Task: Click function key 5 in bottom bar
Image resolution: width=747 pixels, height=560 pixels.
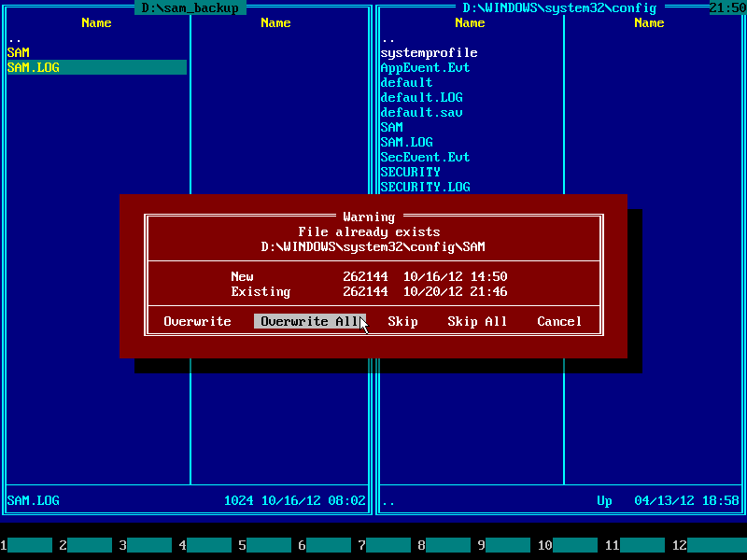Action: pos(265,545)
